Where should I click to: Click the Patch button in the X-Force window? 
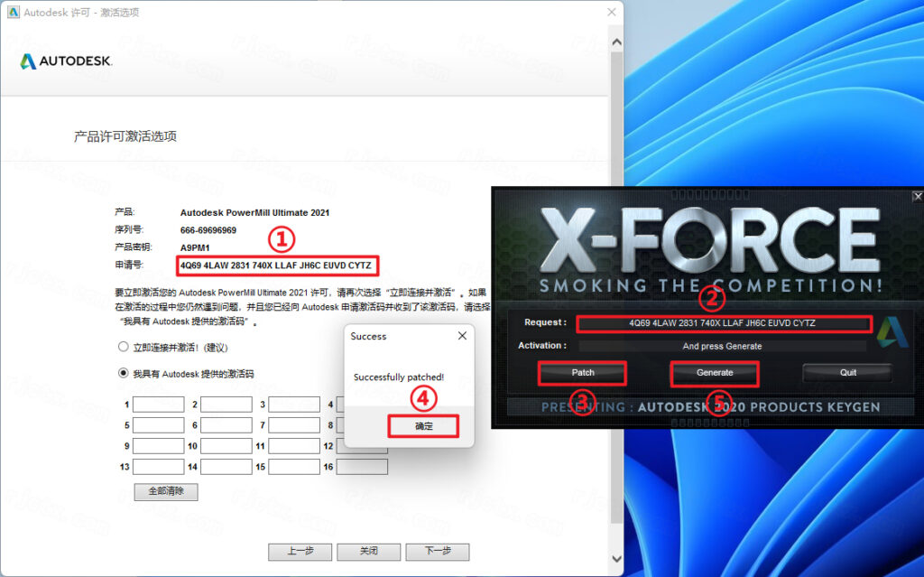(x=582, y=373)
